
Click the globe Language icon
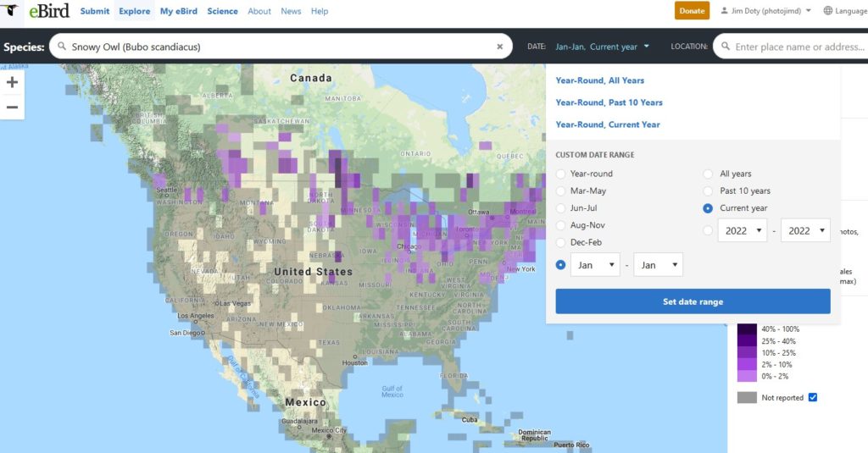[x=827, y=11]
